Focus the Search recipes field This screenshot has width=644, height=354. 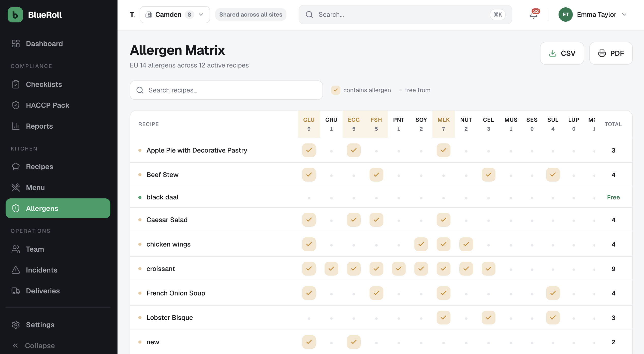[x=226, y=90]
